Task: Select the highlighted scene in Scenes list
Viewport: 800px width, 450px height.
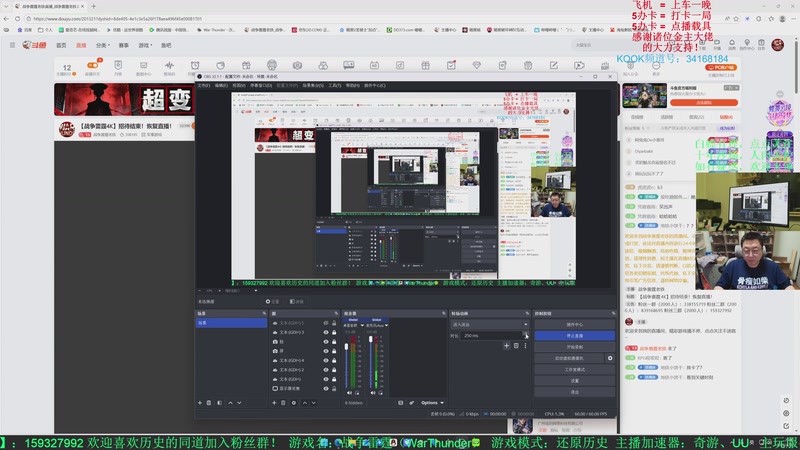Action: tap(231, 323)
